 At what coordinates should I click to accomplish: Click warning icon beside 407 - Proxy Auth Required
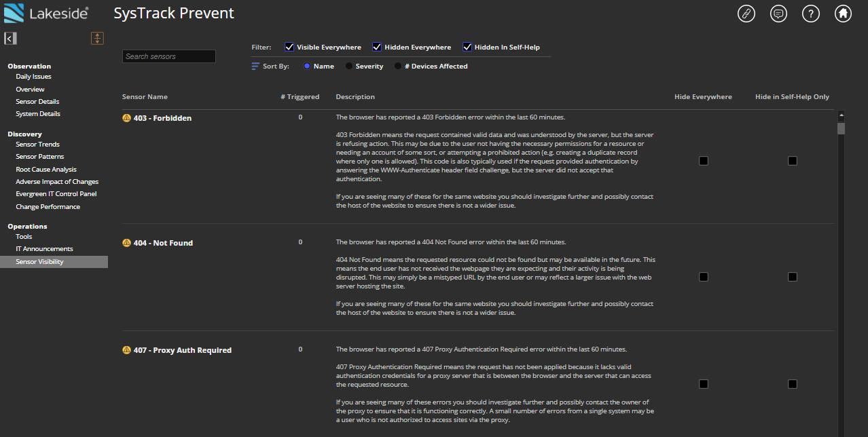click(x=126, y=350)
